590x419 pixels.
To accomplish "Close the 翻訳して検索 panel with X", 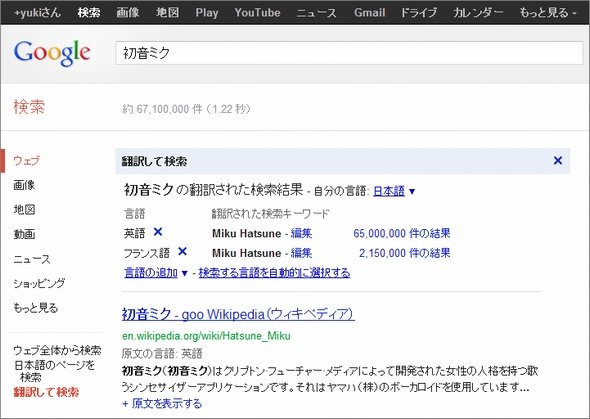I will tap(558, 161).
